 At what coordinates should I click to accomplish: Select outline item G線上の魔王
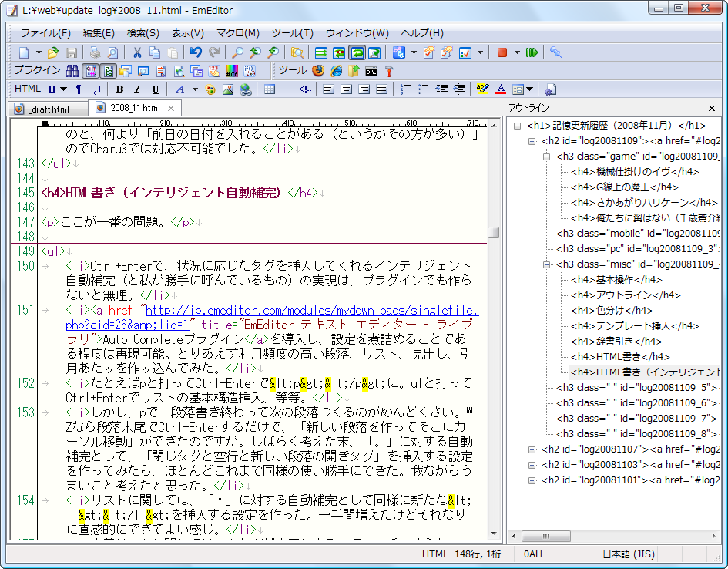click(625, 187)
